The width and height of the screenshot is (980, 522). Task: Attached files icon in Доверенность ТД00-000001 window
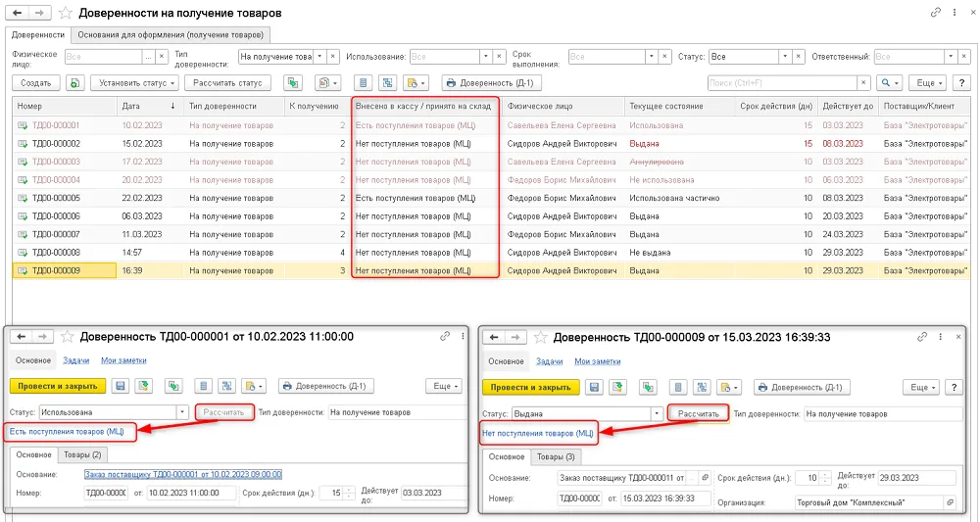tap(254, 387)
